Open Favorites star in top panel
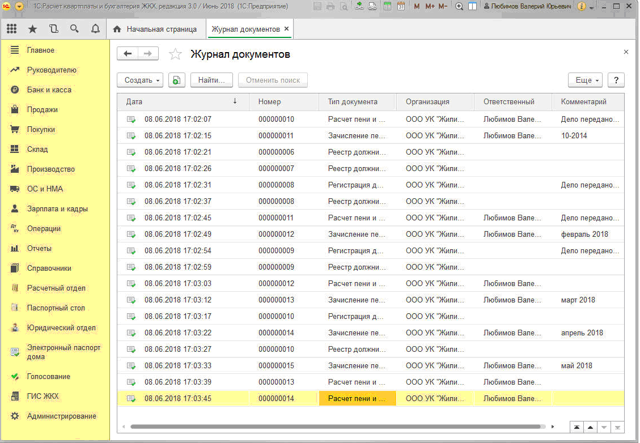Screen dimensions: 640x443 pyautogui.click(x=33, y=29)
